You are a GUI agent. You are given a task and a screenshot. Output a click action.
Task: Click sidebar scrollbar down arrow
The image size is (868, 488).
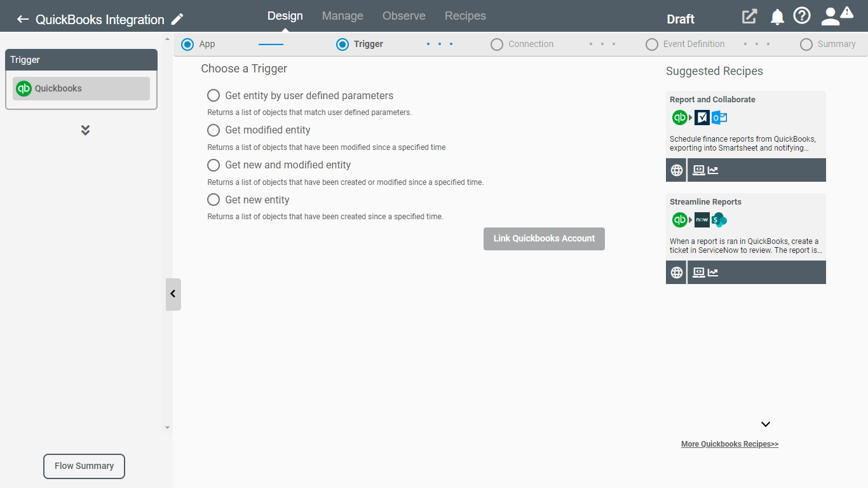point(168,428)
